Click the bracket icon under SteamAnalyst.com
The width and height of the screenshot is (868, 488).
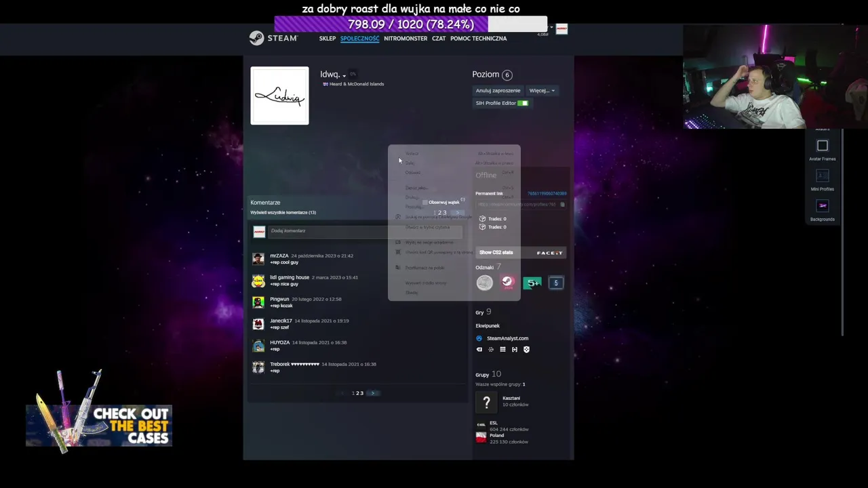pyautogui.click(x=515, y=350)
